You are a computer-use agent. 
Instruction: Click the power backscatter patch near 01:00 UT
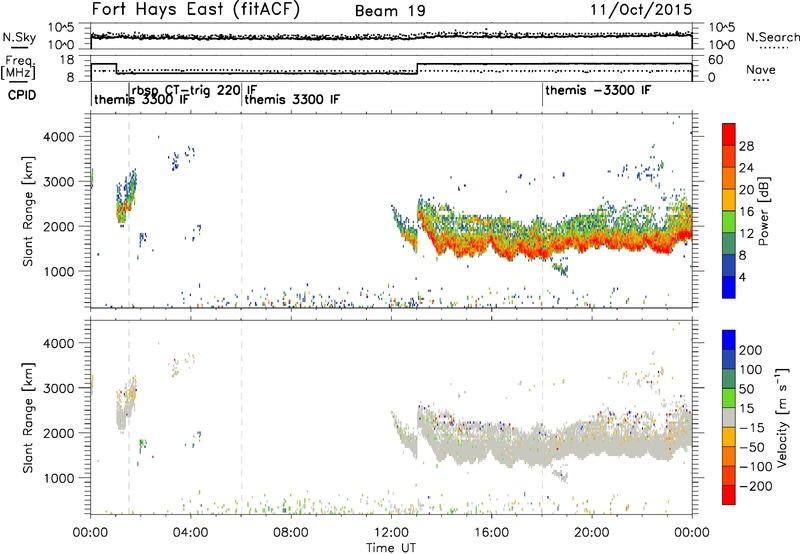pos(126,198)
